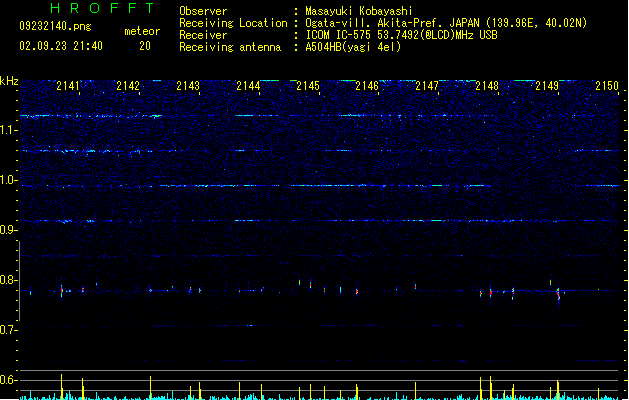This screenshot has width=629, height=400.
Task: Click the kHz axis unit label
Action: [x=9, y=81]
